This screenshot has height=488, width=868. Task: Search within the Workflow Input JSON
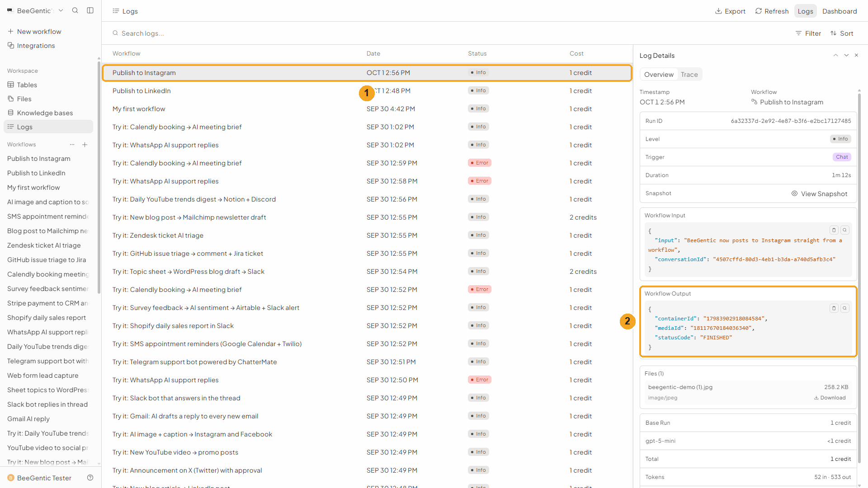point(844,230)
